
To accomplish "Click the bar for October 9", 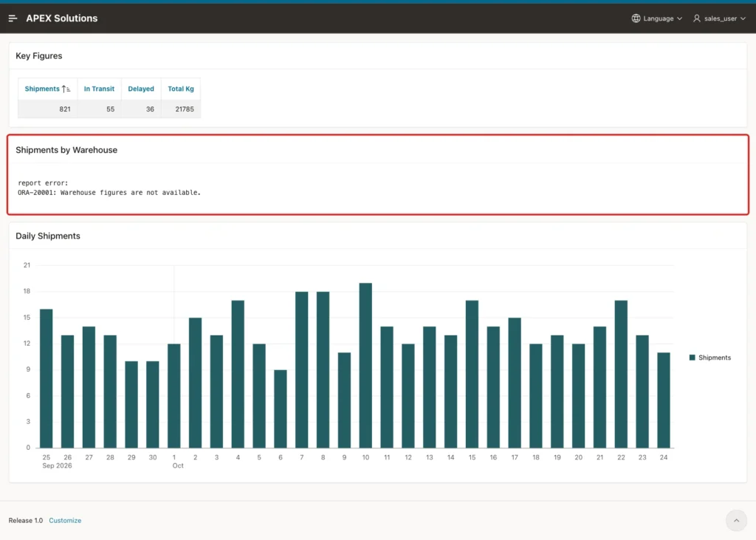I will [x=344, y=400].
